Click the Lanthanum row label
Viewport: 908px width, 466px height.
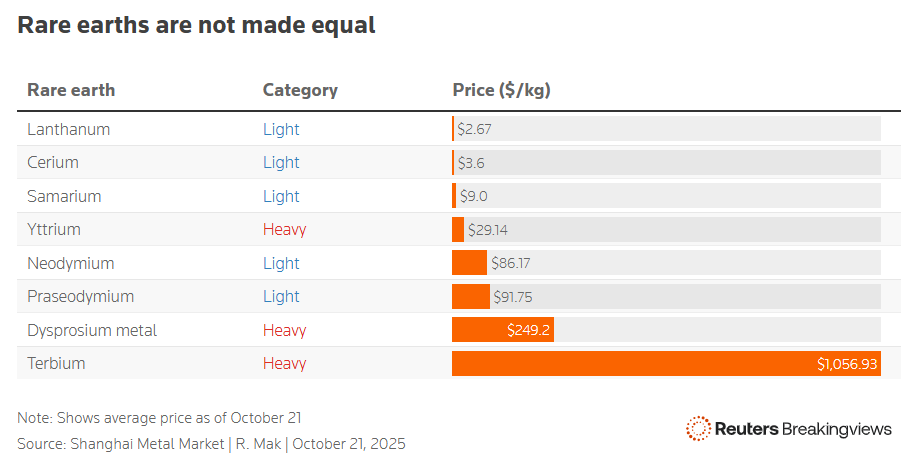click(x=68, y=129)
